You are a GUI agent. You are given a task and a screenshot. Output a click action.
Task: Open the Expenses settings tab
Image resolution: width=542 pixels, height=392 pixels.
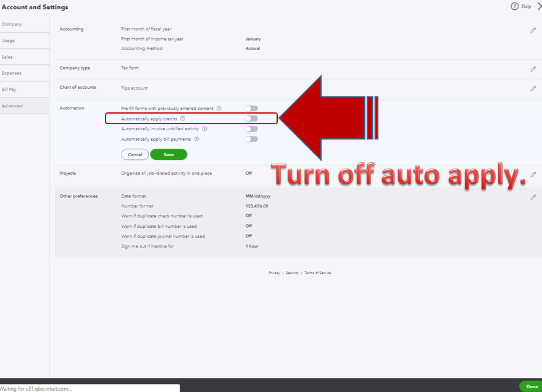click(x=25, y=73)
